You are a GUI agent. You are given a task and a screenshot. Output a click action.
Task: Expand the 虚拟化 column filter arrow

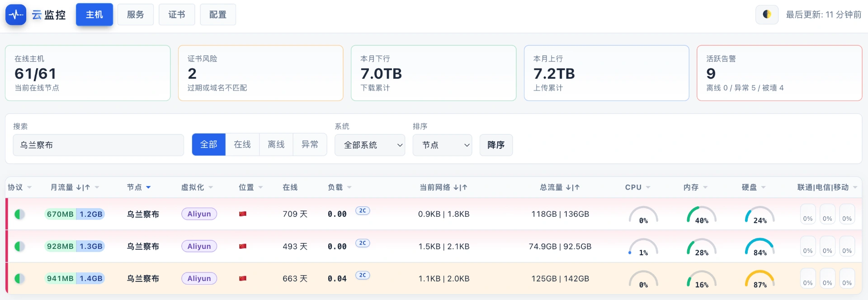[211, 187]
